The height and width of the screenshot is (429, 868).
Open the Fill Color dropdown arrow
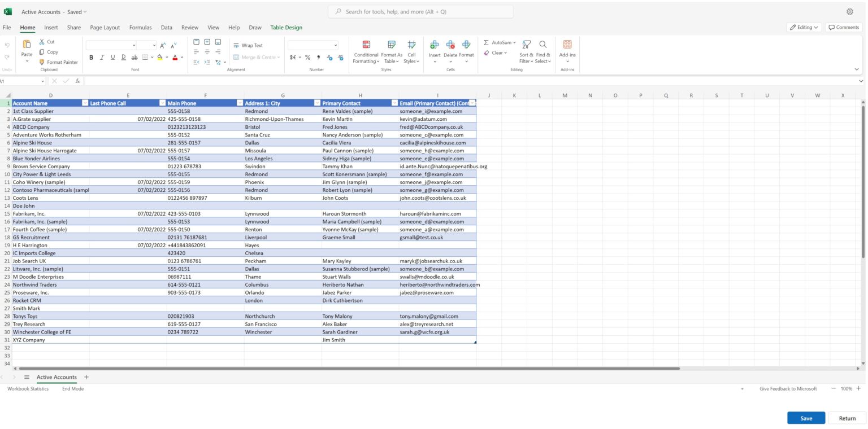pyautogui.click(x=167, y=57)
